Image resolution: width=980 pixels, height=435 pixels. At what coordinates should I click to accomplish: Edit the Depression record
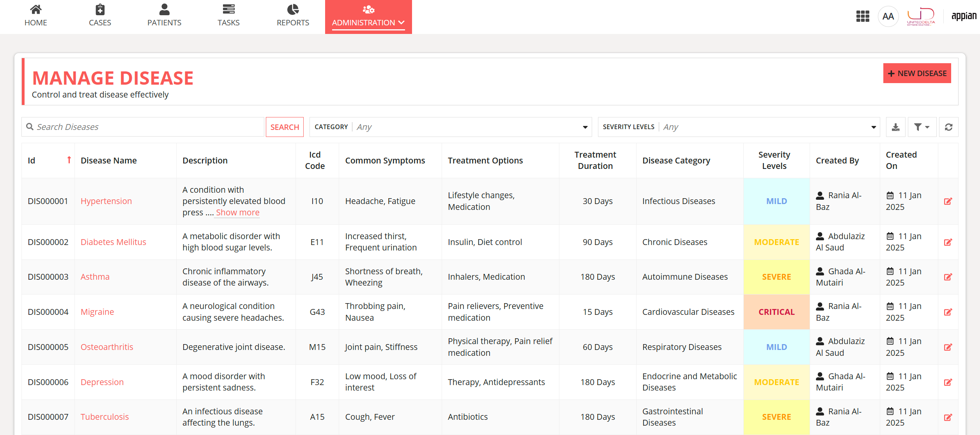point(948,382)
